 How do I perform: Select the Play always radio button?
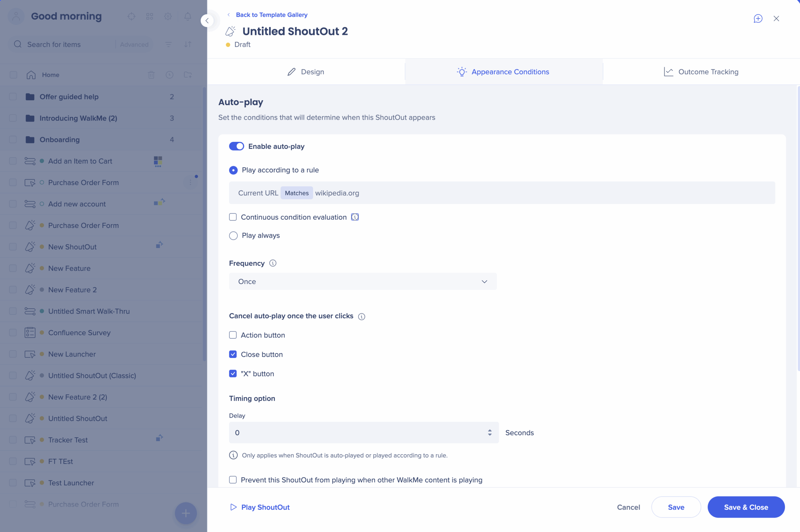point(233,236)
